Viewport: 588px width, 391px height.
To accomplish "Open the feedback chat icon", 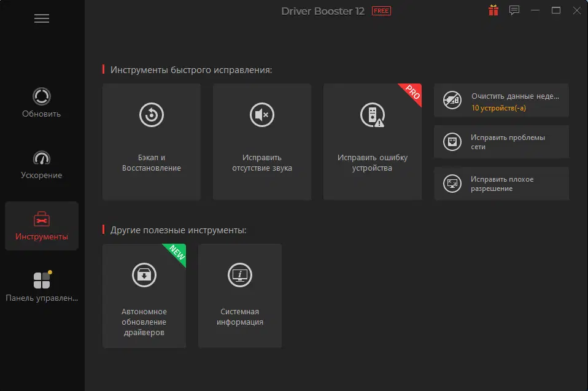I will coord(514,10).
